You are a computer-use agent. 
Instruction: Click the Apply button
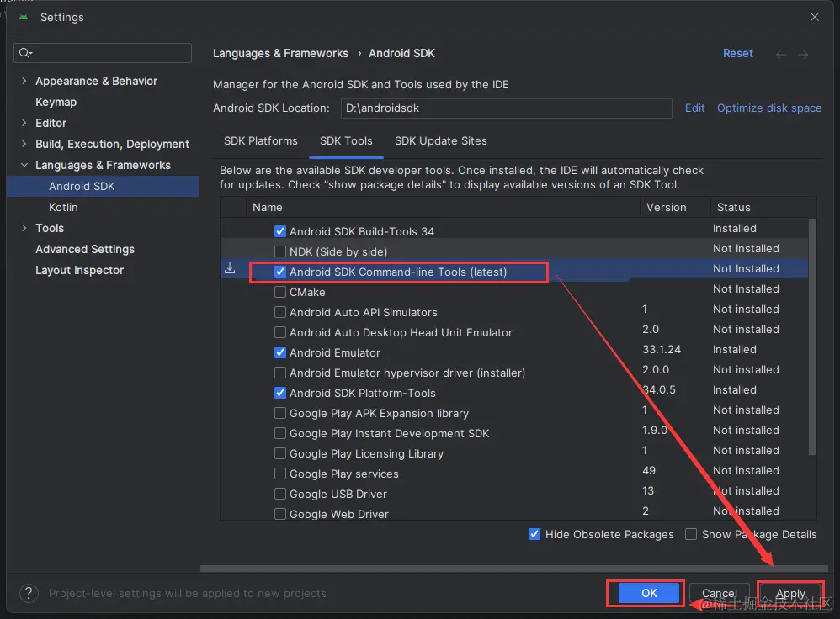coord(790,593)
